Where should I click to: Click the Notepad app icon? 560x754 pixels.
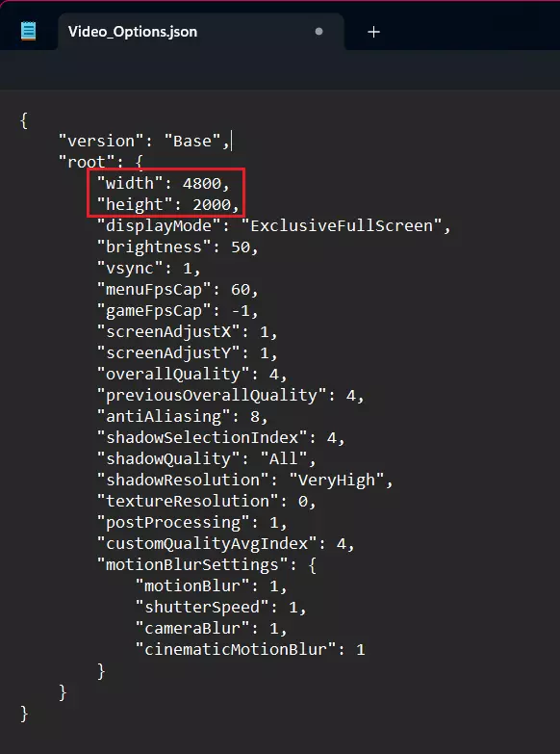[28, 32]
